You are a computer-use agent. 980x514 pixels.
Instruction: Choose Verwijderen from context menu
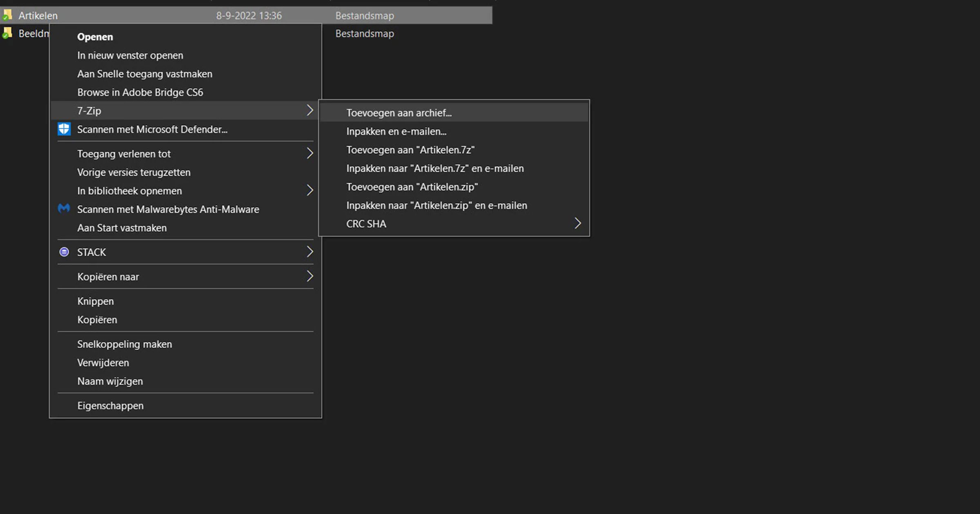pos(185,363)
